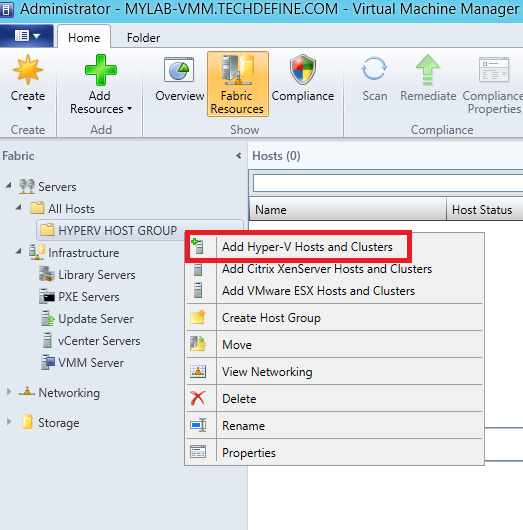Click the vCenter Servers icon
Image resolution: width=523 pixels, height=530 pixels.
(47, 340)
